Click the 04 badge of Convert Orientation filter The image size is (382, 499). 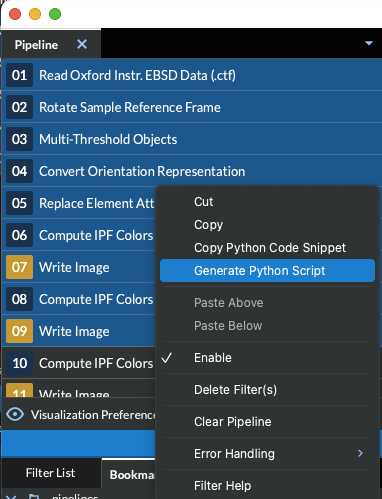[19, 171]
